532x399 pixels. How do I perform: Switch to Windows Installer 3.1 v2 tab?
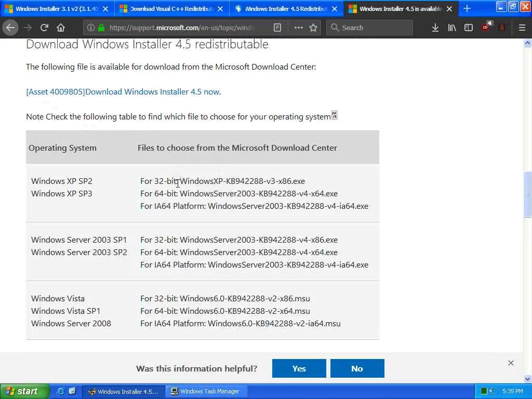click(x=57, y=9)
